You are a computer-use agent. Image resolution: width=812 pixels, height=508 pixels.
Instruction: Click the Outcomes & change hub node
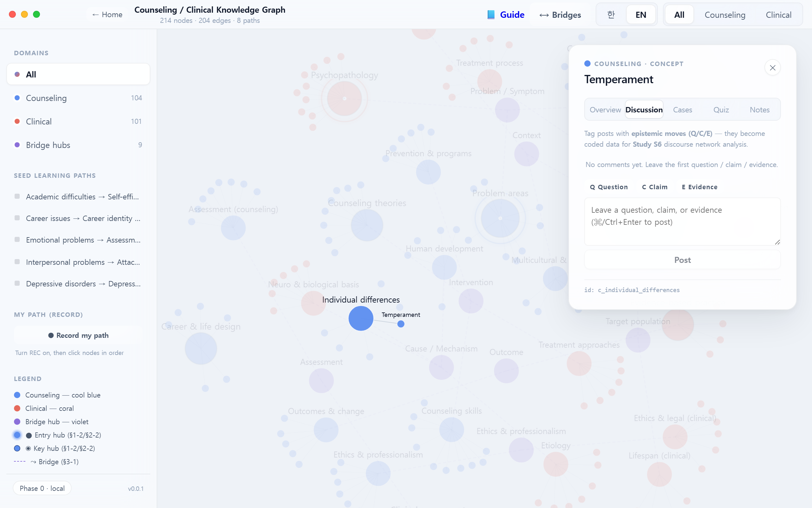pyautogui.click(x=326, y=430)
